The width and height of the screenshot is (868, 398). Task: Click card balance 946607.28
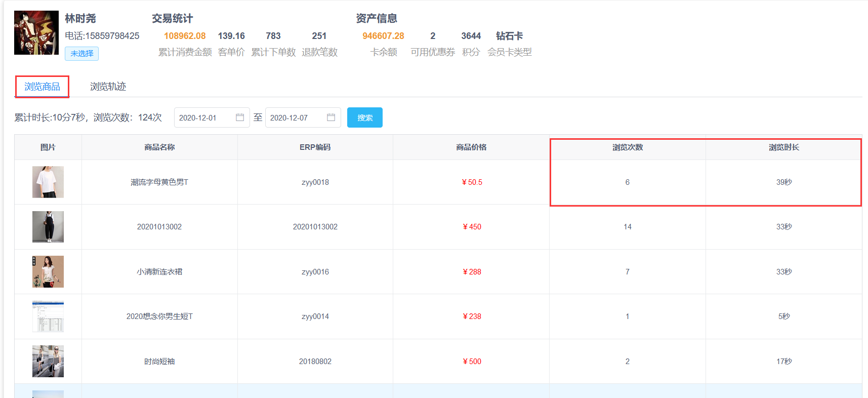(x=383, y=36)
